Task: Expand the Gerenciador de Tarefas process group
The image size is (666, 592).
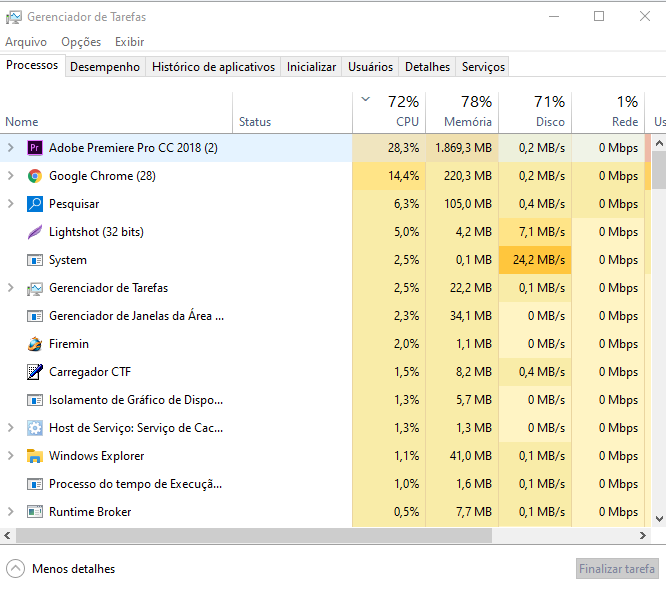Action: pos(11,288)
